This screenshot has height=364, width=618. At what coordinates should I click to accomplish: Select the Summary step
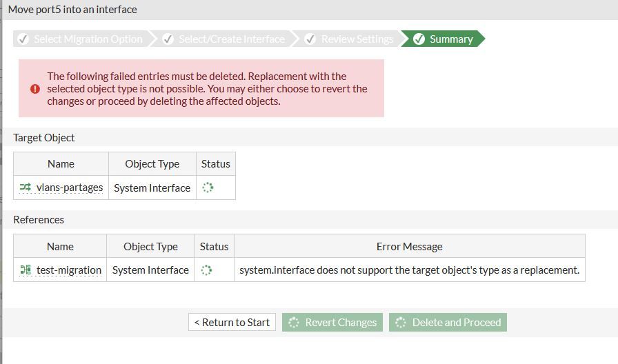(x=450, y=39)
